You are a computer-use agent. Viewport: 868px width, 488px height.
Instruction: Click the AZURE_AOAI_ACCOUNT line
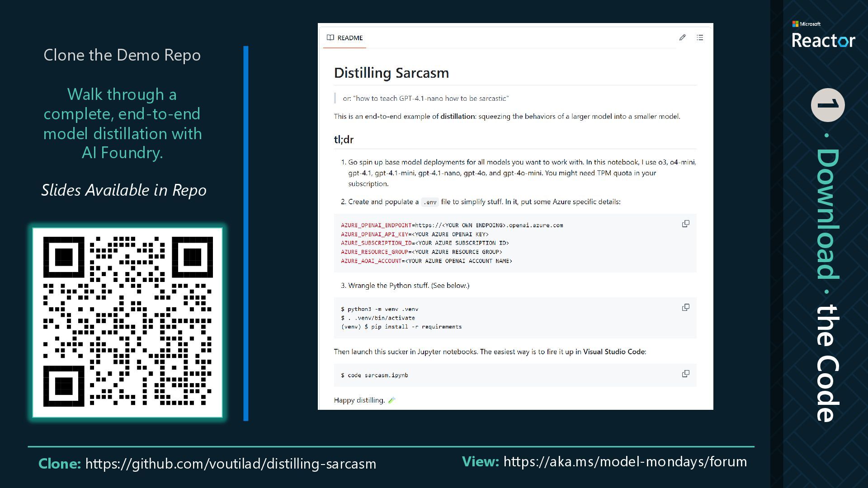tap(426, 261)
